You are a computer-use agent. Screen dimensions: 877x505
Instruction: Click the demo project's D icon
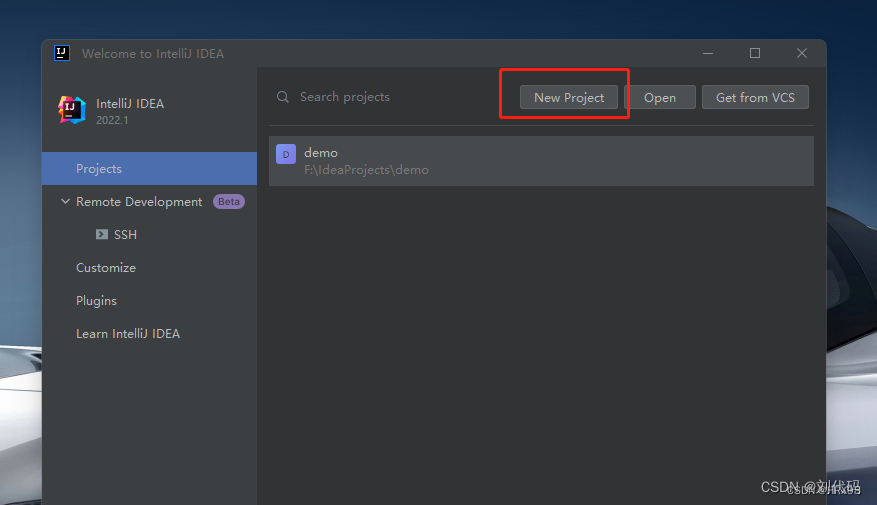point(286,154)
